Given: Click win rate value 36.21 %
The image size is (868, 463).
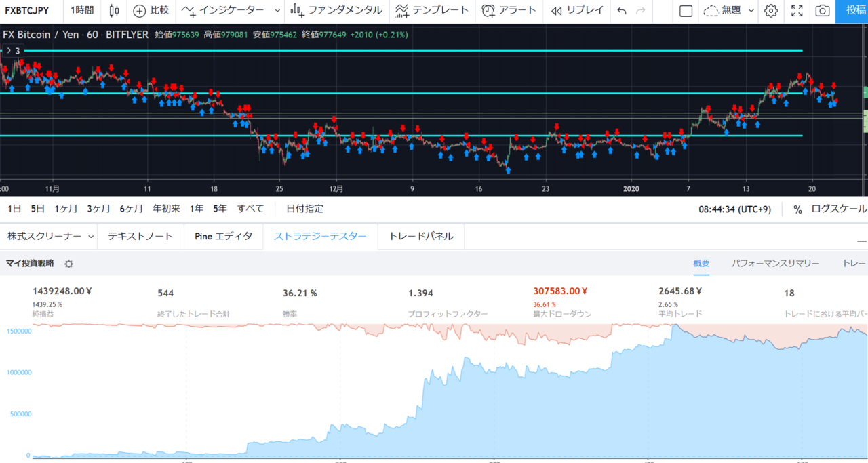Looking at the screenshot, I should (x=300, y=294).
